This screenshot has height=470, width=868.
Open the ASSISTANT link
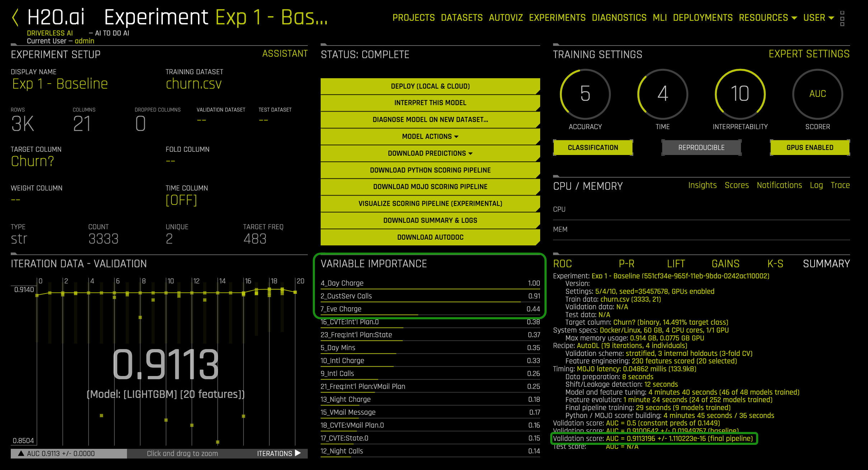click(285, 53)
